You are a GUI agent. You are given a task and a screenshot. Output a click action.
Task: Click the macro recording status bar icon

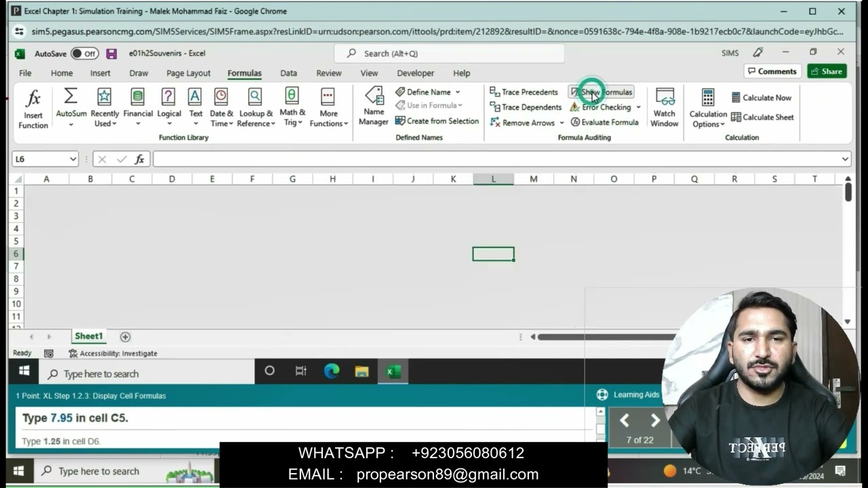[49, 353]
